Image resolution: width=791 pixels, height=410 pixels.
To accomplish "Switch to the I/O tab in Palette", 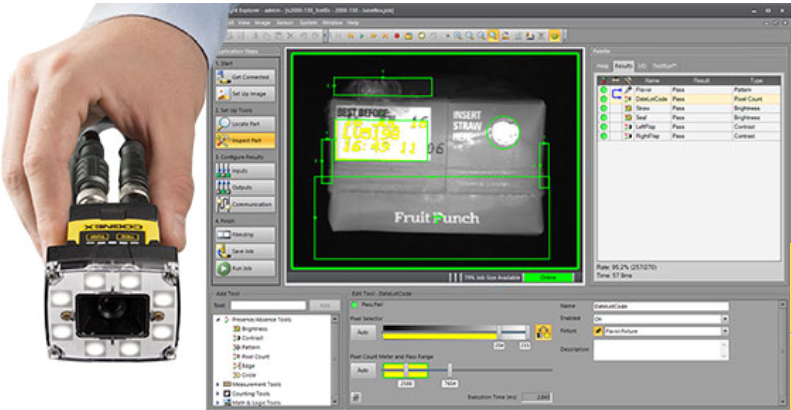I will [x=642, y=66].
